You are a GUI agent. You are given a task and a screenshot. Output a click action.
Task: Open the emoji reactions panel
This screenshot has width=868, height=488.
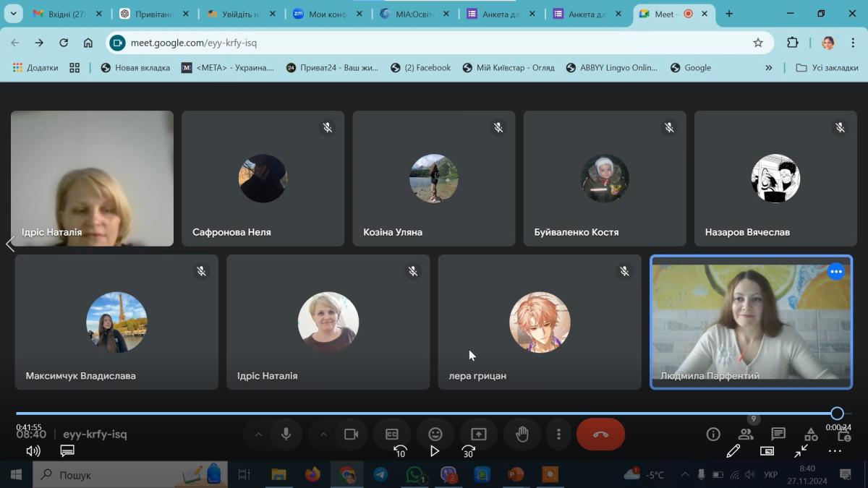[x=435, y=435]
